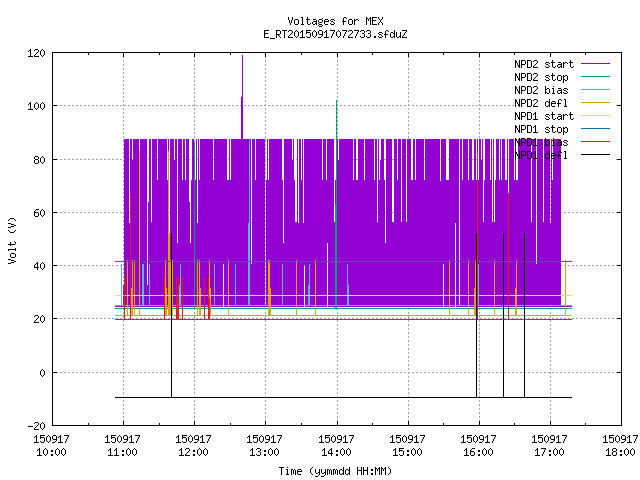Click the Y-axis label 'Volt (V)'
Viewport: 640px width, 480px height.
[x=12, y=241]
